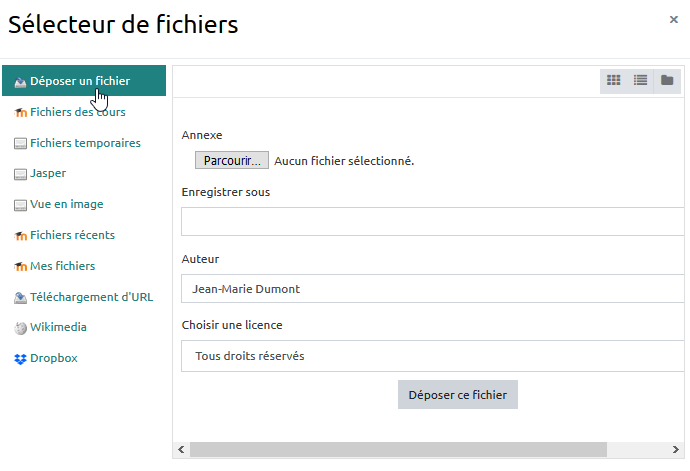Show Fichiers récents list

(72, 235)
